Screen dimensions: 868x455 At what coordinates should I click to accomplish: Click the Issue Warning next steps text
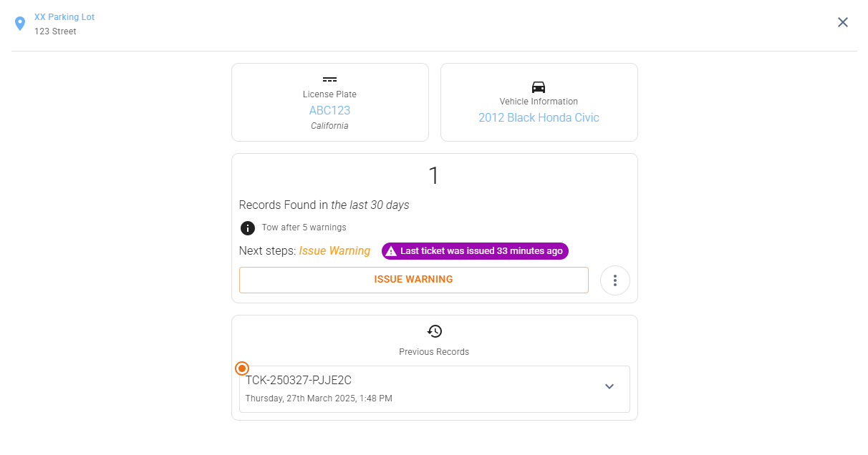(x=334, y=251)
